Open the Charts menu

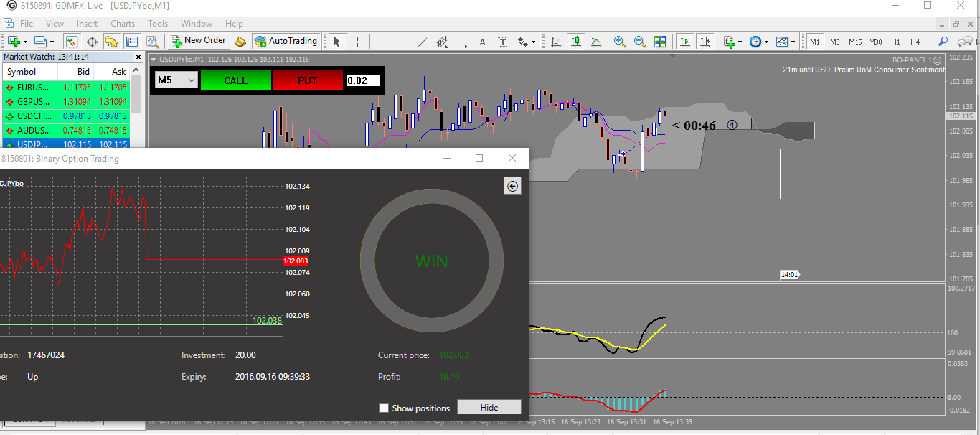[123, 24]
